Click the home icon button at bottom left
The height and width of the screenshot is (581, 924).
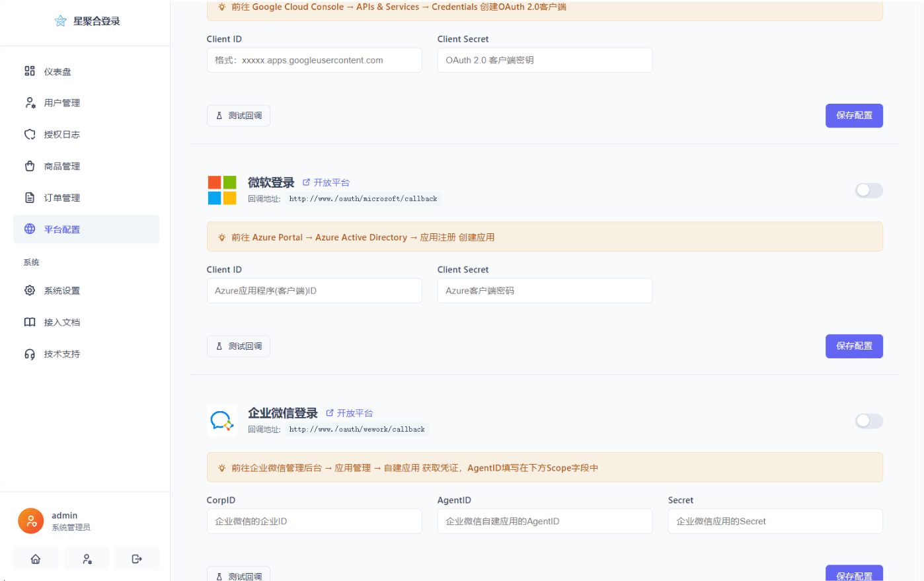pos(35,559)
